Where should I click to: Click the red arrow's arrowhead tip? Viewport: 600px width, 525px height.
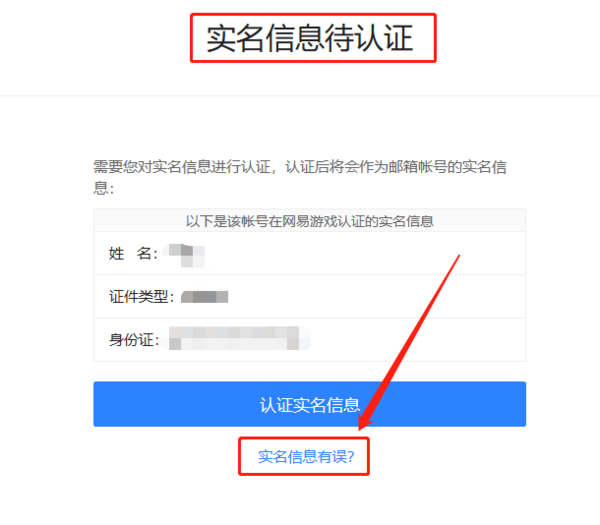tap(360, 429)
